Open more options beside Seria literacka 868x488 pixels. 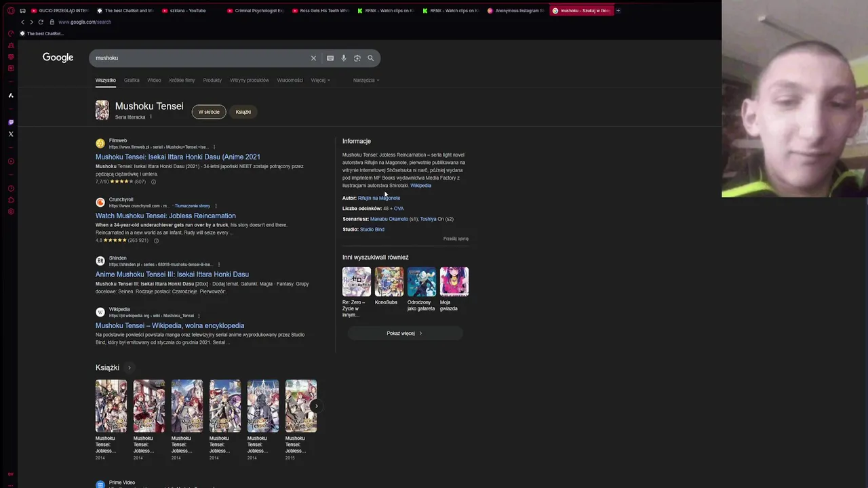pos(151,117)
